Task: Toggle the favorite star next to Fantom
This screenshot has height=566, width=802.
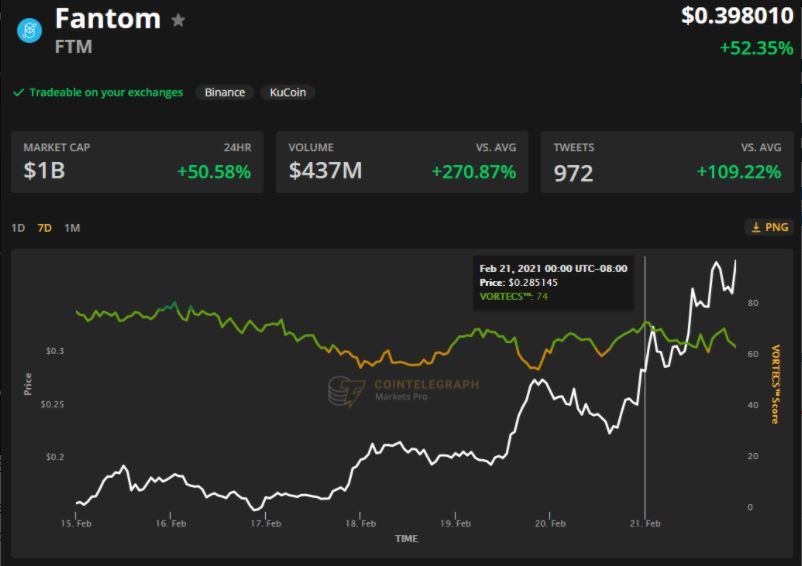Action: [178, 20]
